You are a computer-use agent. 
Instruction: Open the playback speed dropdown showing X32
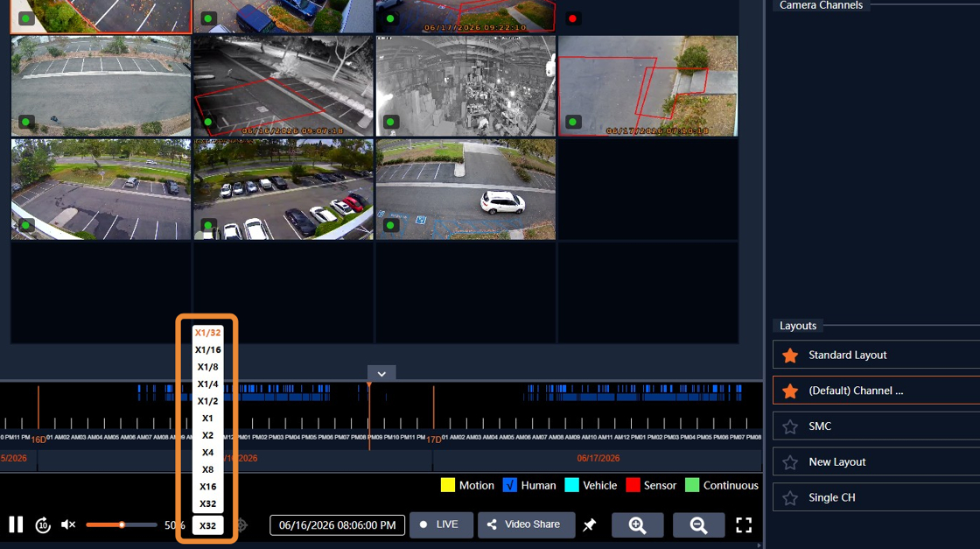tap(207, 525)
